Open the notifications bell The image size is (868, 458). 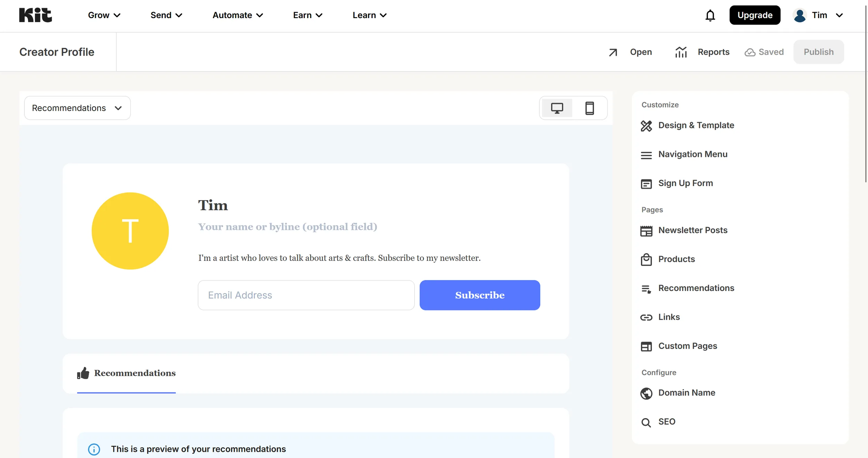710,15
